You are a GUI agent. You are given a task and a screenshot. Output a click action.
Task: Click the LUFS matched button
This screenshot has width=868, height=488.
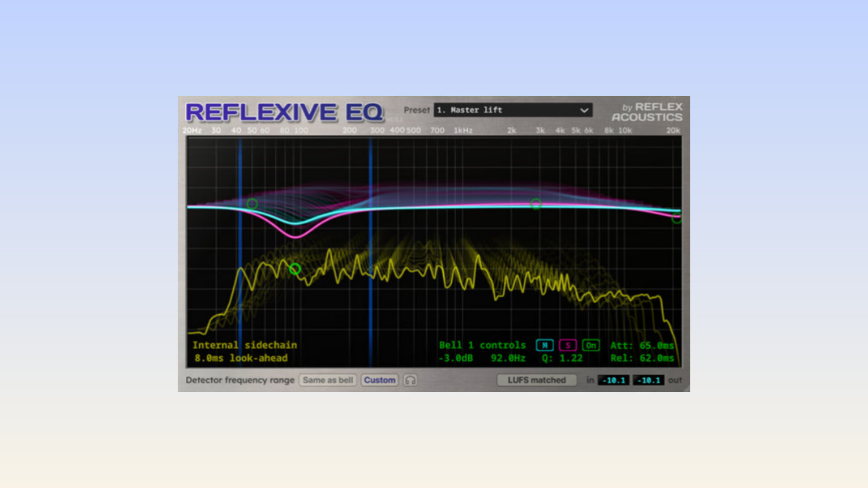tap(537, 380)
